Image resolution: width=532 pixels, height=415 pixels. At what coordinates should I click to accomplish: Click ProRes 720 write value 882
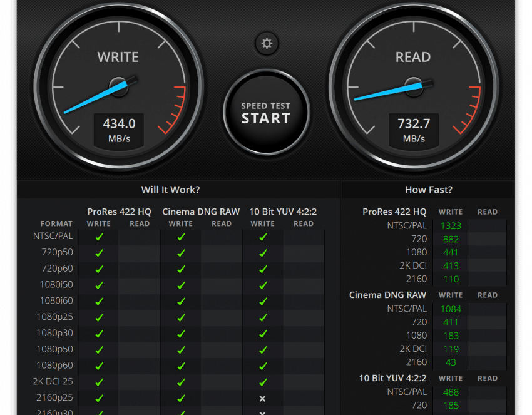[x=451, y=239]
